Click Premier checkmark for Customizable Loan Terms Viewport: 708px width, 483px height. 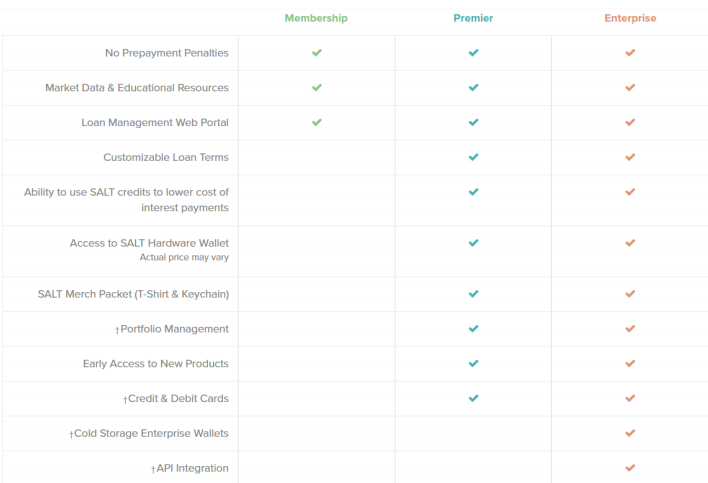[474, 157]
